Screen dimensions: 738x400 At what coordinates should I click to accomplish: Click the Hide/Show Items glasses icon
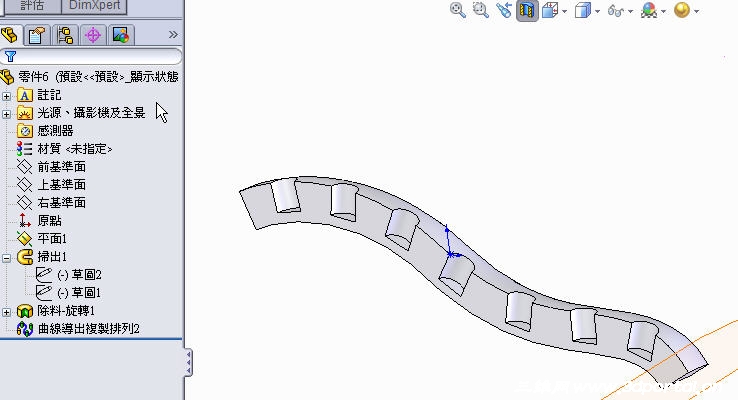click(616, 10)
